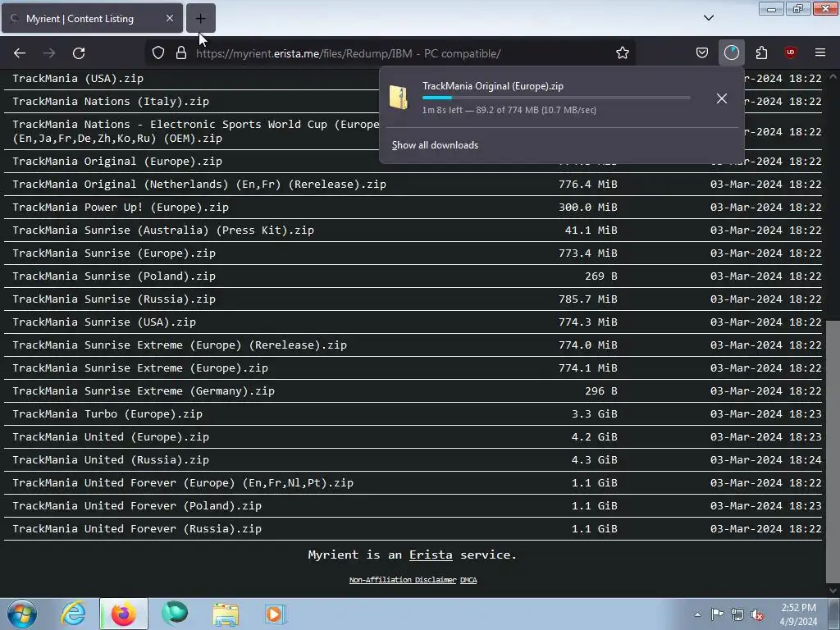Click the page vertical scrollbar thumb
Image resolution: width=840 pixels, height=630 pixels.
click(x=833, y=451)
